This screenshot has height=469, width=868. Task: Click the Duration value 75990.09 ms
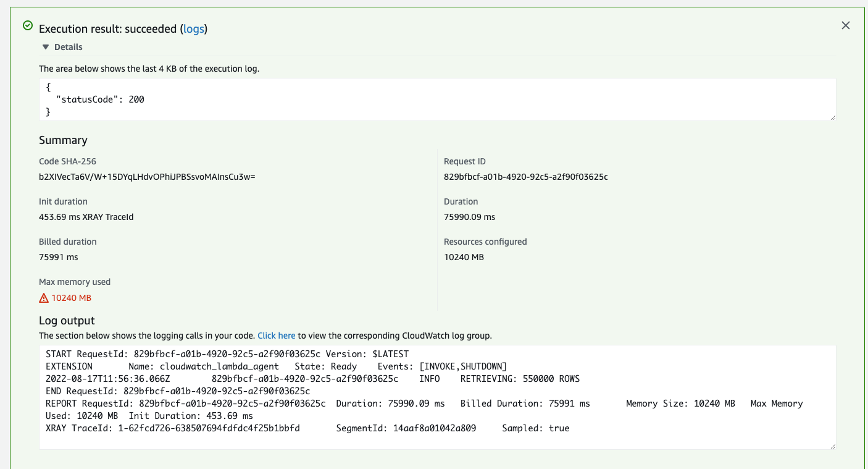click(x=470, y=217)
